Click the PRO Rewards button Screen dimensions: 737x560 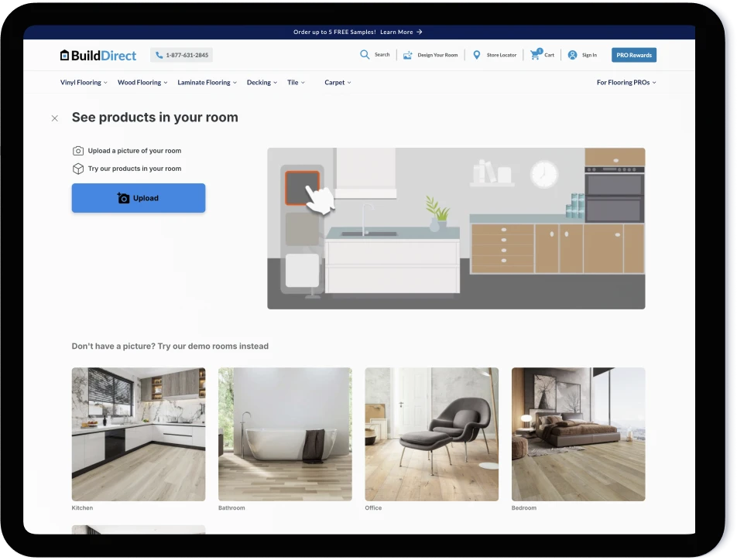(633, 55)
